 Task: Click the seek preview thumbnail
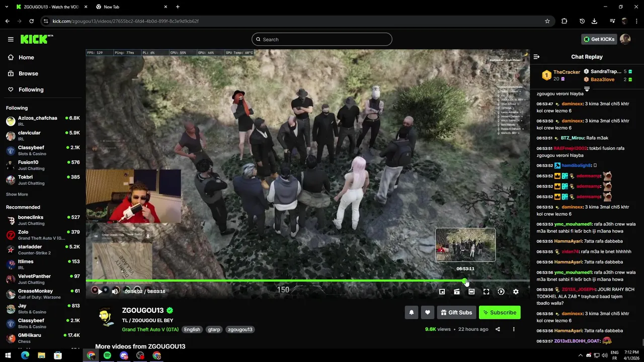465,245
